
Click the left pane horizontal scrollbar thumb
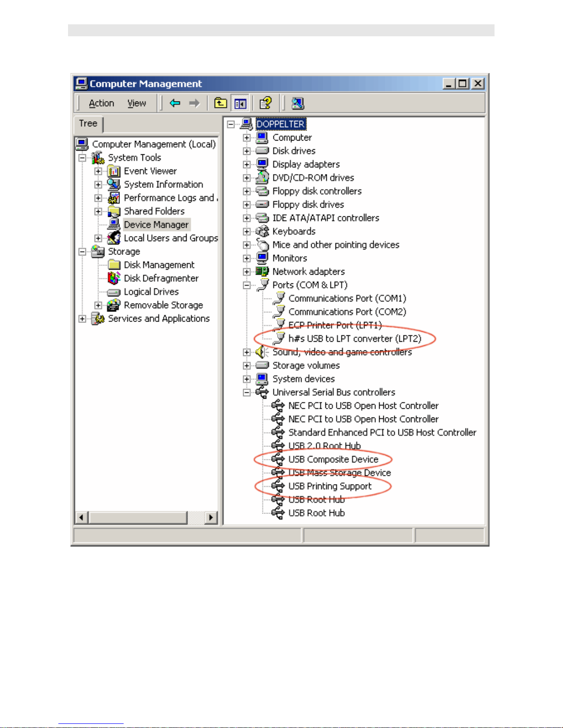coord(138,518)
